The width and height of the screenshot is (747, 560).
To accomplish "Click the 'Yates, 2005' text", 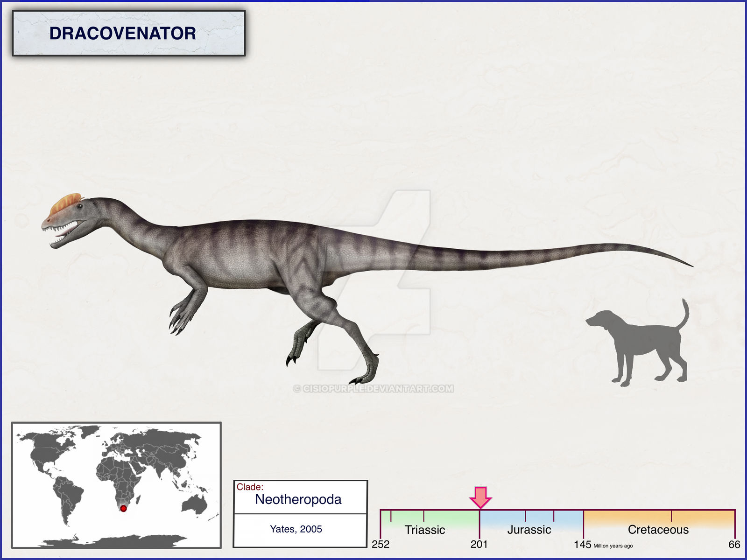I will (296, 529).
